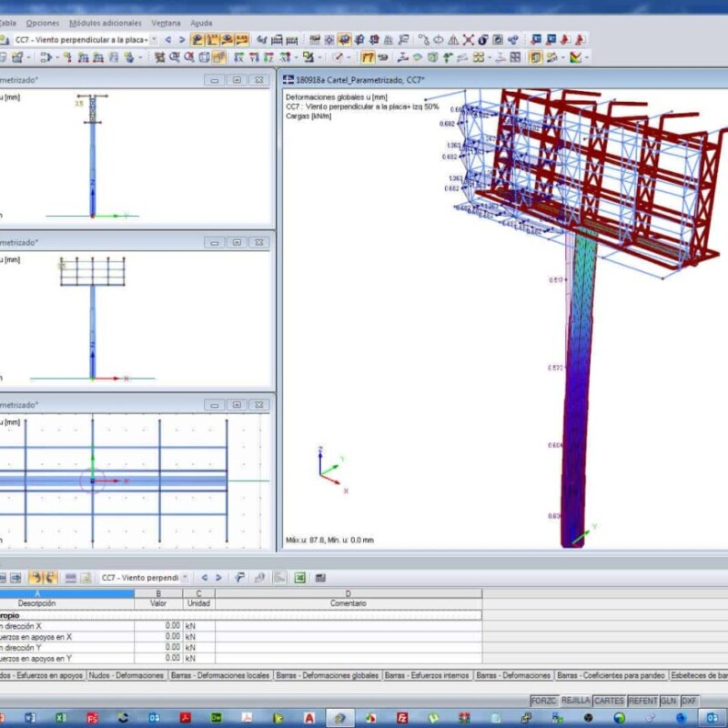Open the Excel icon in the taskbar
Viewport: 728px width, 728px height.
point(61,718)
